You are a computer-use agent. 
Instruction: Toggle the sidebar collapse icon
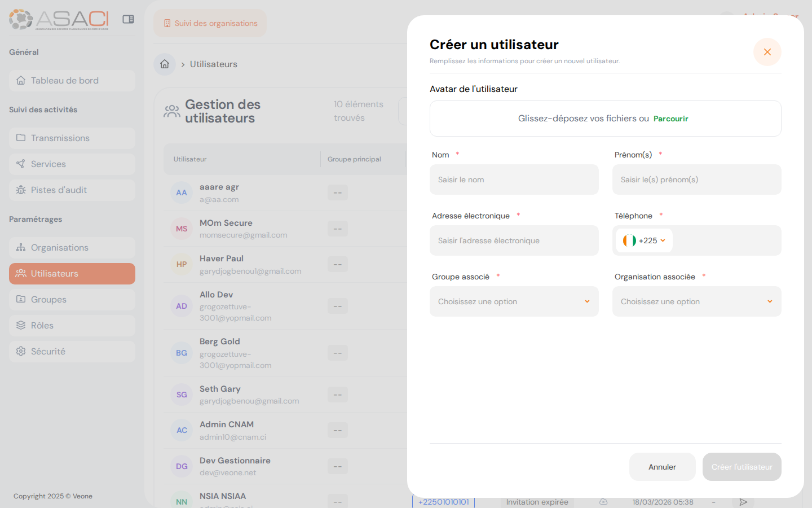tap(129, 19)
